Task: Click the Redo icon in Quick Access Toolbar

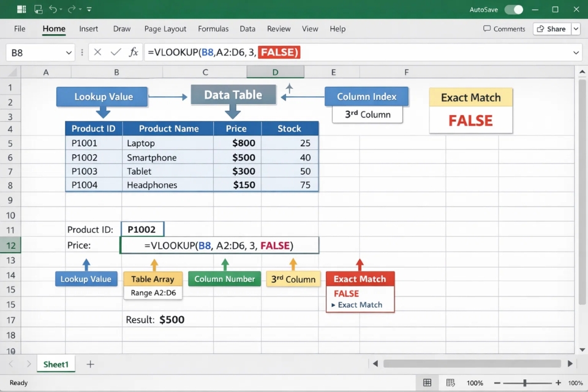Action: [71, 9]
